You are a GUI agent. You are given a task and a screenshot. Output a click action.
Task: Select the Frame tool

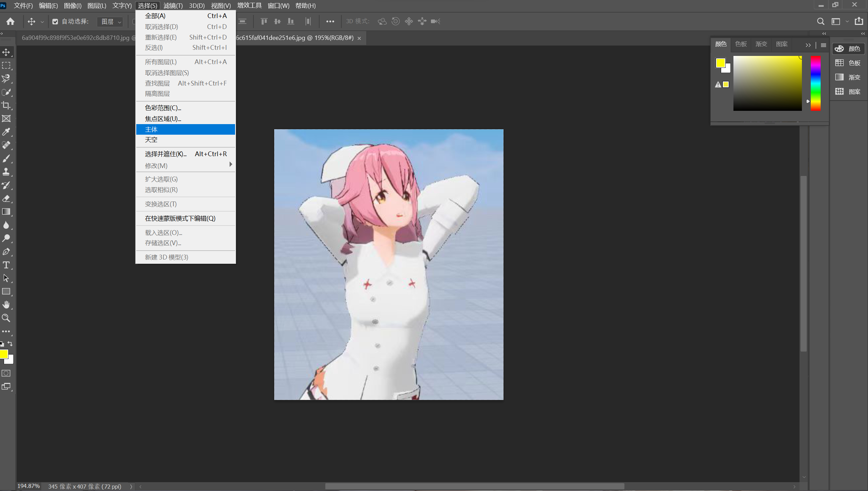click(6, 118)
